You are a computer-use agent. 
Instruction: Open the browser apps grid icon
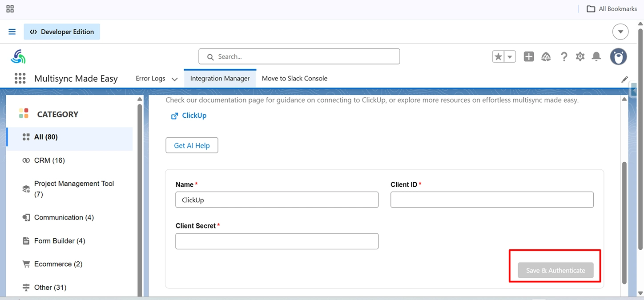(x=10, y=9)
